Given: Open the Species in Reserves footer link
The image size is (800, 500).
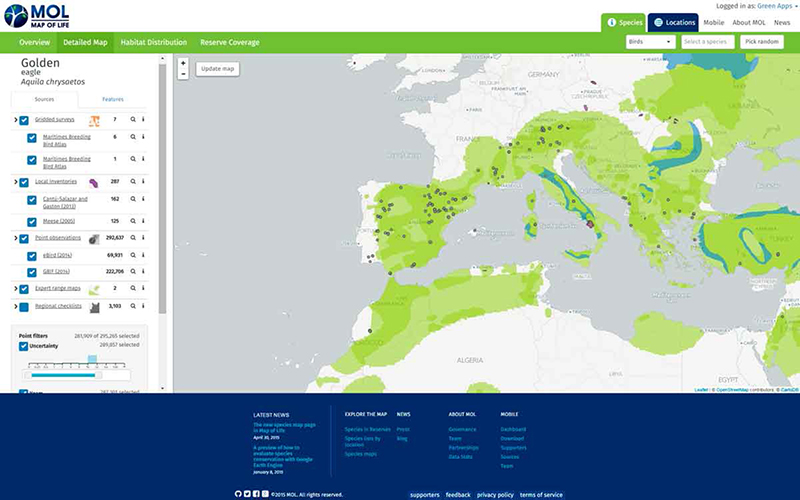Looking at the screenshot, I should (367, 430).
